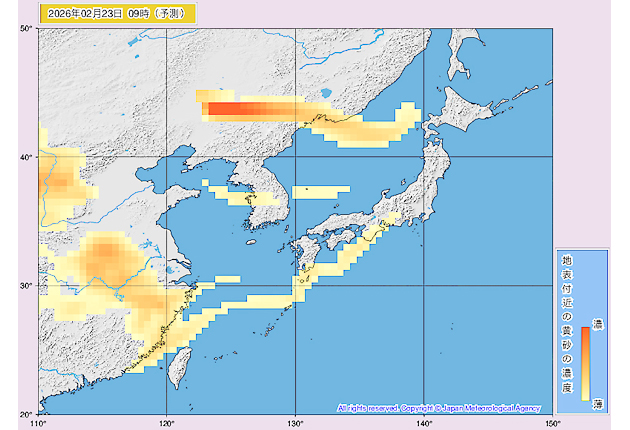
Task: Click the 120° longitude axis label
Action: tap(166, 423)
